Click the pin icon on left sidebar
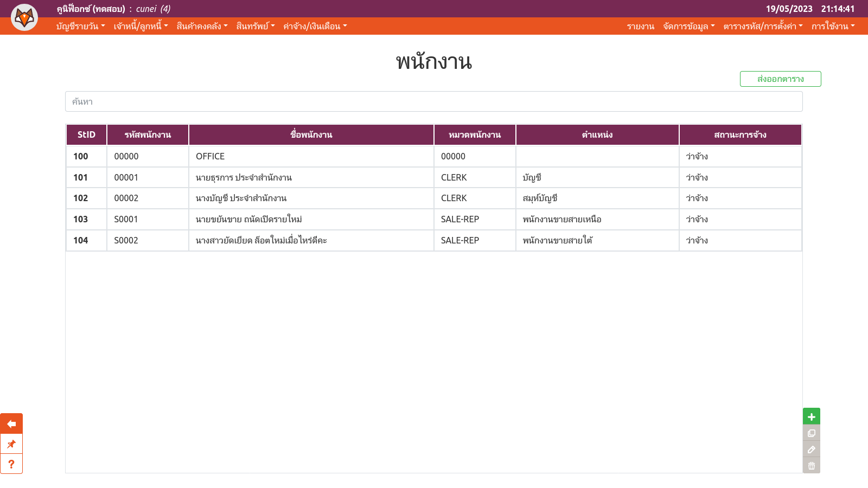This screenshot has width=868, height=488. (x=11, y=444)
